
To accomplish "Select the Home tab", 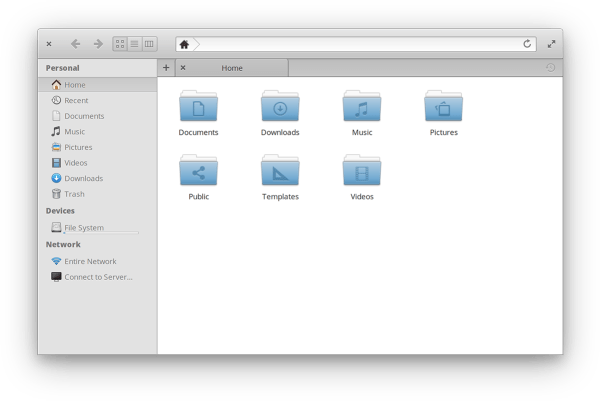I will [x=232, y=68].
